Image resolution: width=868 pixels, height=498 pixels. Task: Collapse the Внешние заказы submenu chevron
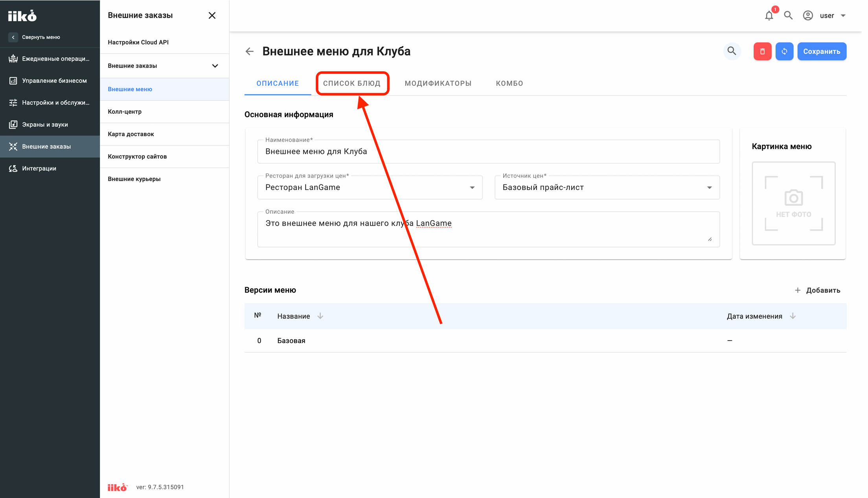point(215,66)
